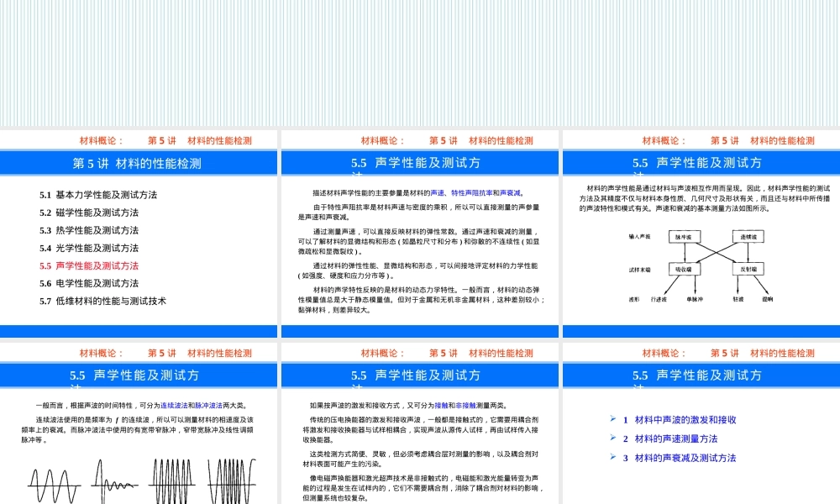
Task: Select outline item 5.7 低维材料的性能与测试技术
Action: pos(102,301)
